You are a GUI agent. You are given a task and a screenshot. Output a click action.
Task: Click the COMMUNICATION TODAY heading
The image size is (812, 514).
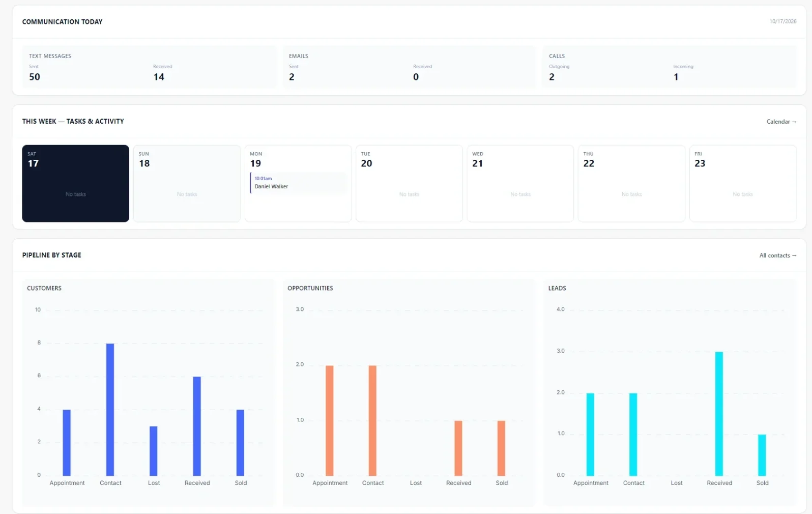click(62, 22)
